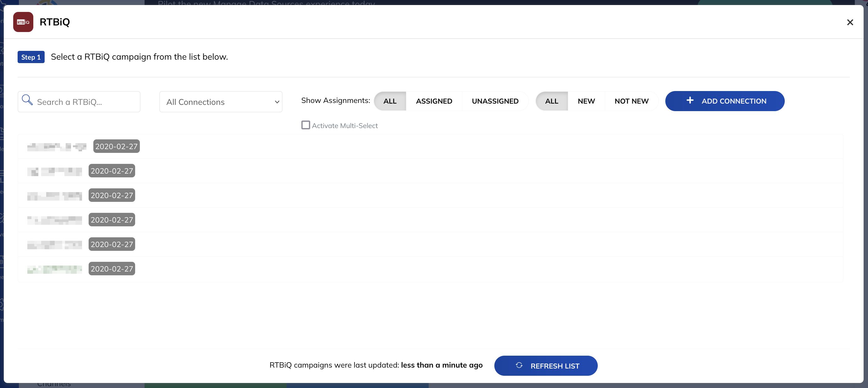
Task: Click the REFRESH LIST button
Action: [x=546, y=365]
